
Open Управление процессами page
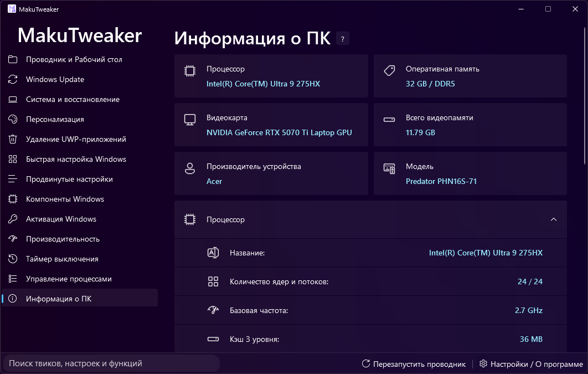80,279
